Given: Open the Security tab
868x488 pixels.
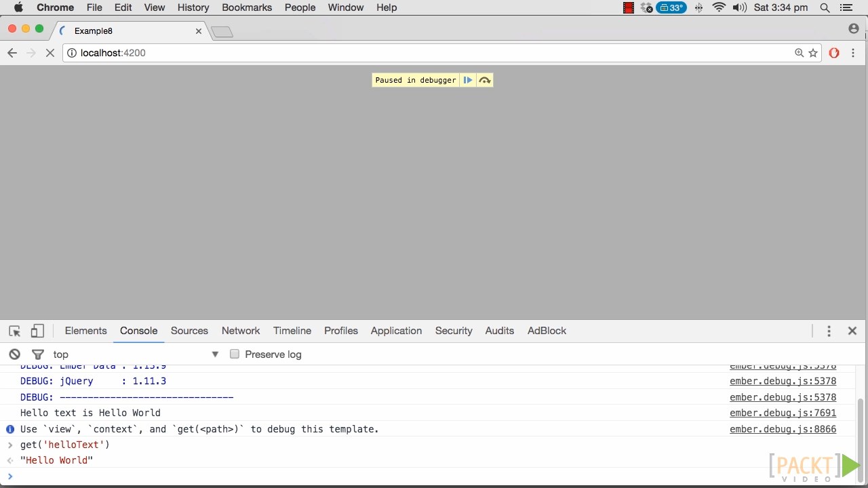Looking at the screenshot, I should 454,331.
